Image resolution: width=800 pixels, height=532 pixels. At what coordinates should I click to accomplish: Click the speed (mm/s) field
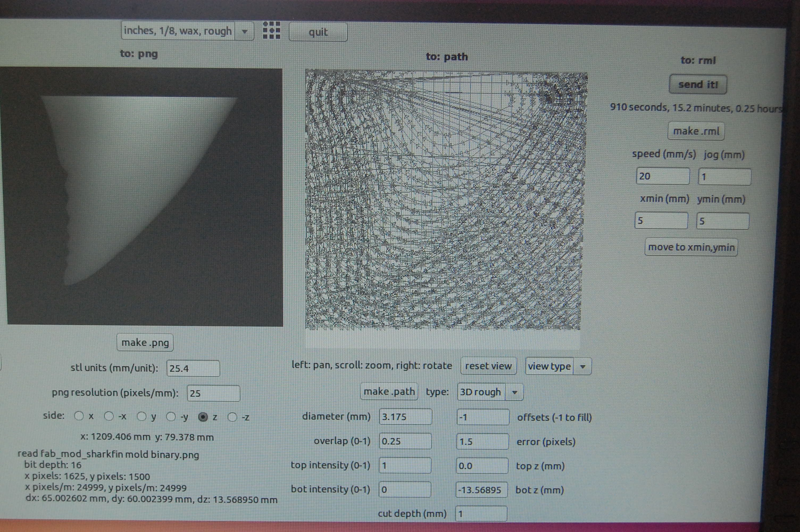tap(663, 176)
